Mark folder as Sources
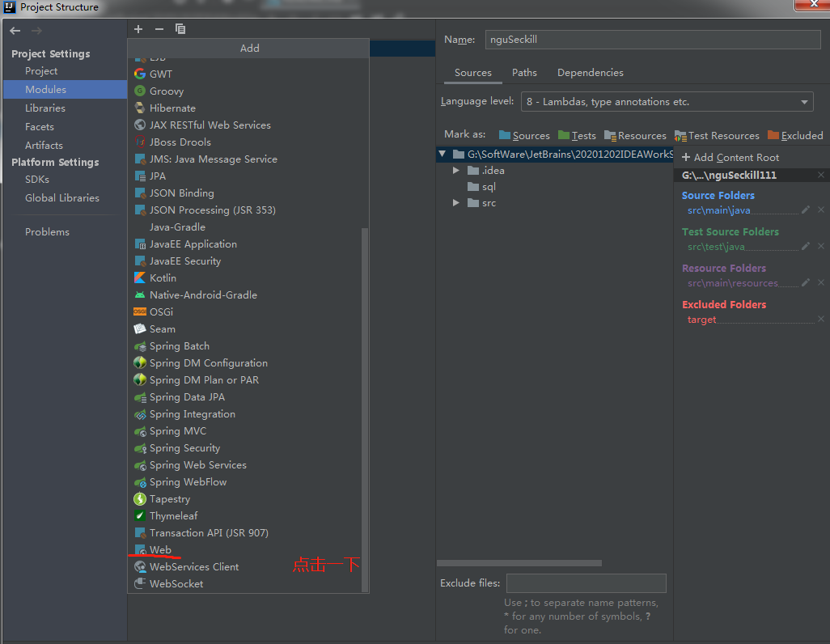 pos(524,136)
